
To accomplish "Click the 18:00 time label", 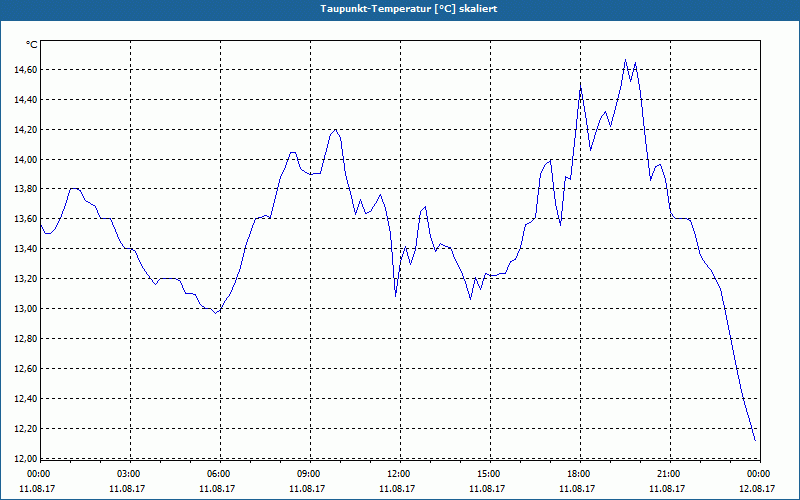I will click(x=581, y=474).
